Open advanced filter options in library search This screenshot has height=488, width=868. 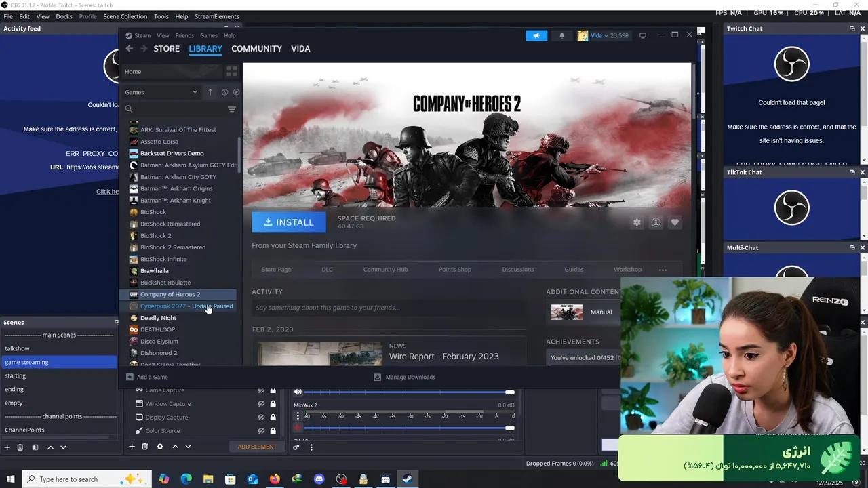231,109
